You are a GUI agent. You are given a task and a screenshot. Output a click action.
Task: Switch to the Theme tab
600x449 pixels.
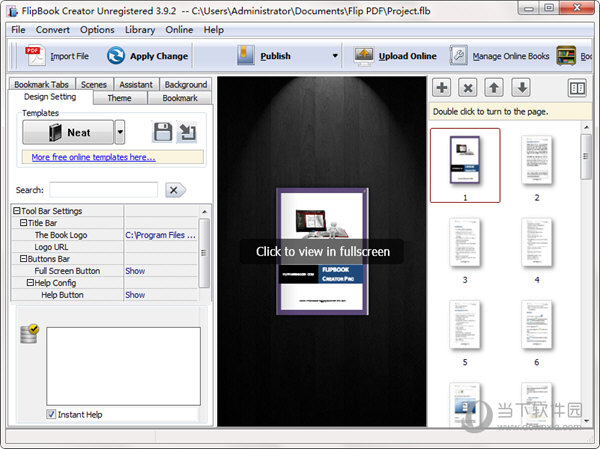(120, 98)
